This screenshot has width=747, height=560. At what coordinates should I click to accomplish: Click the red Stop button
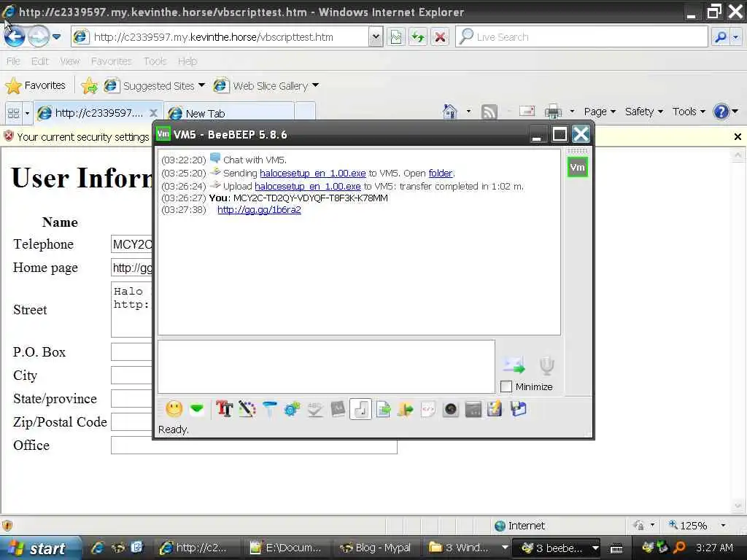[440, 36]
